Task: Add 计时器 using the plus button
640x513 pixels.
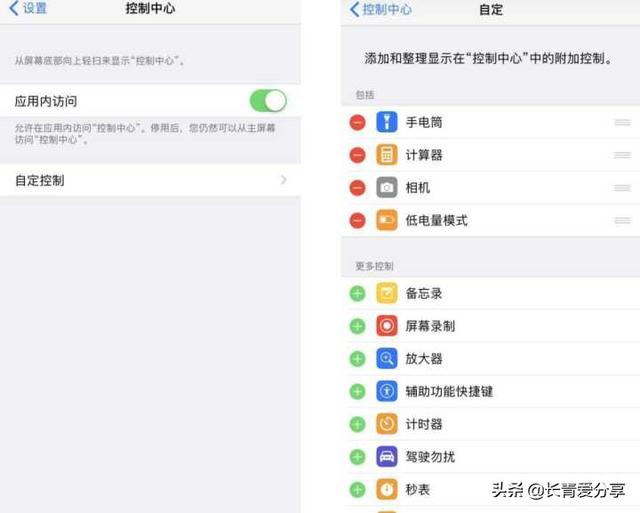Action: [358, 424]
